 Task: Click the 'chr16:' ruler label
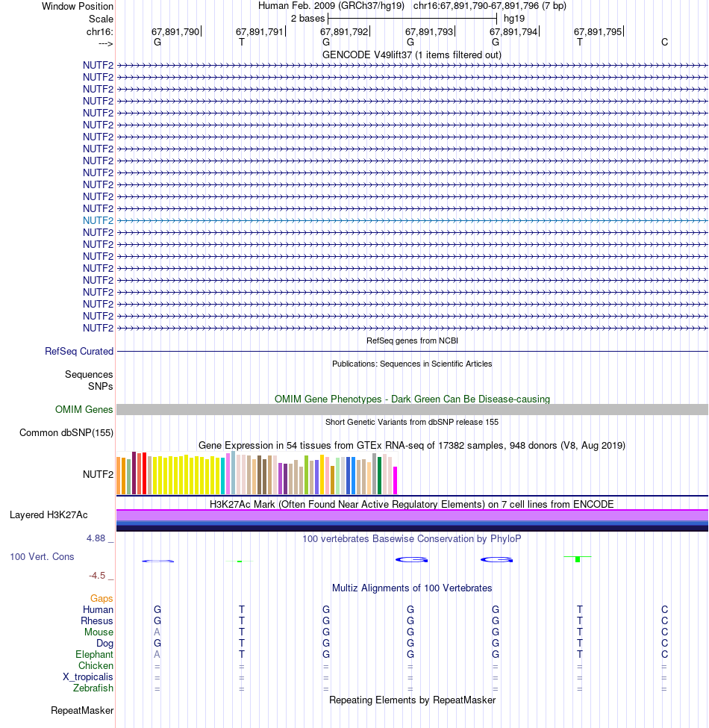100,32
